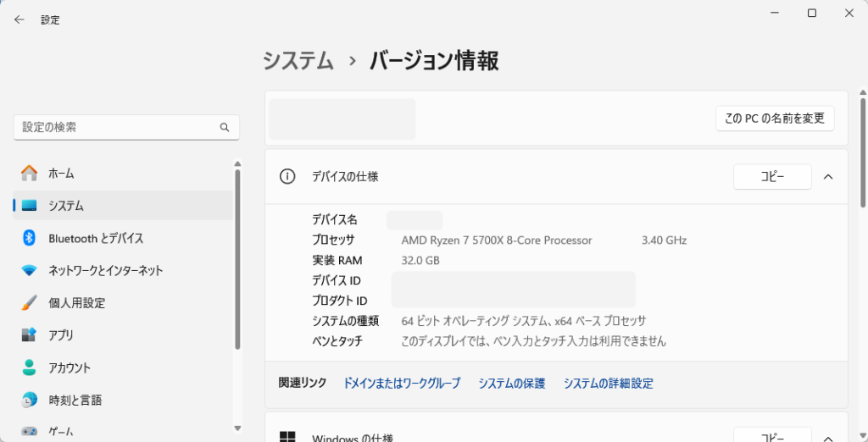868x442 pixels.
Task: Click the magnifier search icon
Action: point(224,127)
